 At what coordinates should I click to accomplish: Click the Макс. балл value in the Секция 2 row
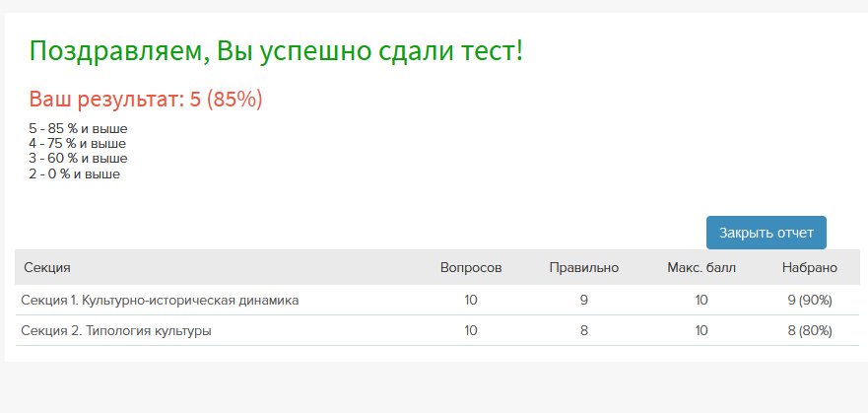[x=701, y=331]
